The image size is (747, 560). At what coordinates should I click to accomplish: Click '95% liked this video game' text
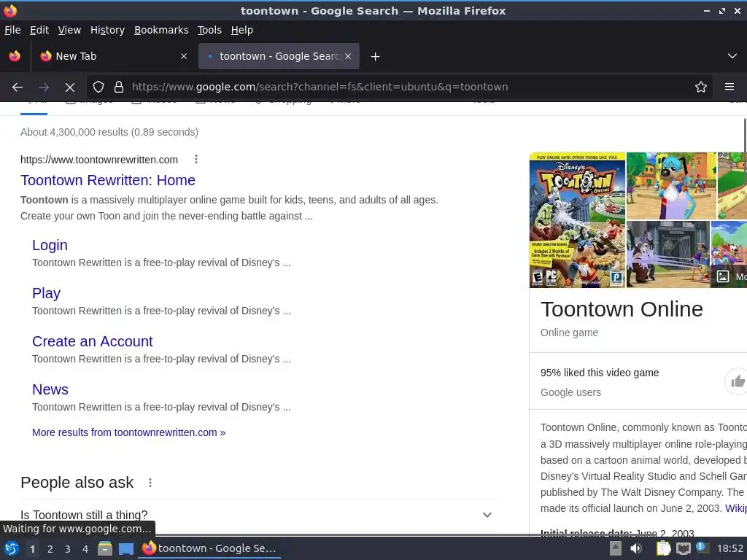pos(600,373)
